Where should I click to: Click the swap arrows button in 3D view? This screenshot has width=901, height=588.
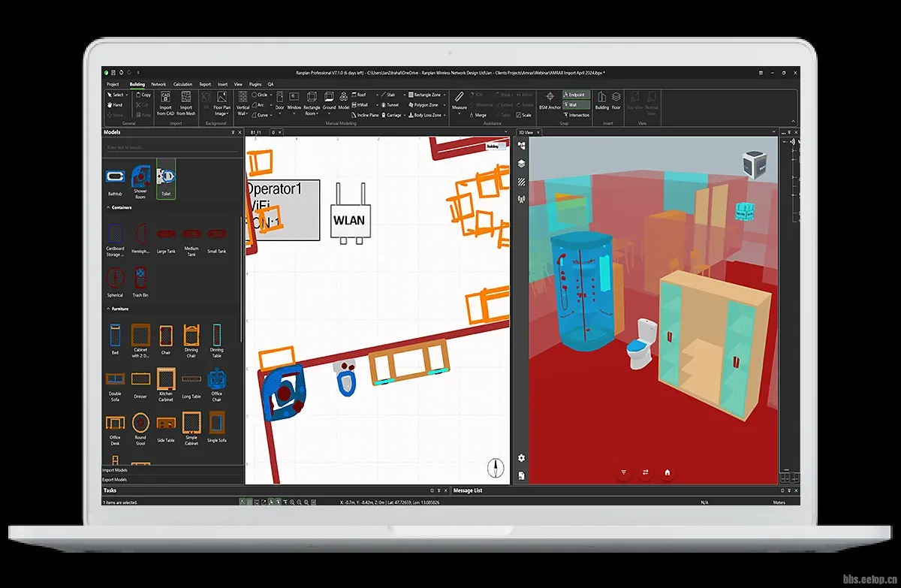pyautogui.click(x=646, y=473)
